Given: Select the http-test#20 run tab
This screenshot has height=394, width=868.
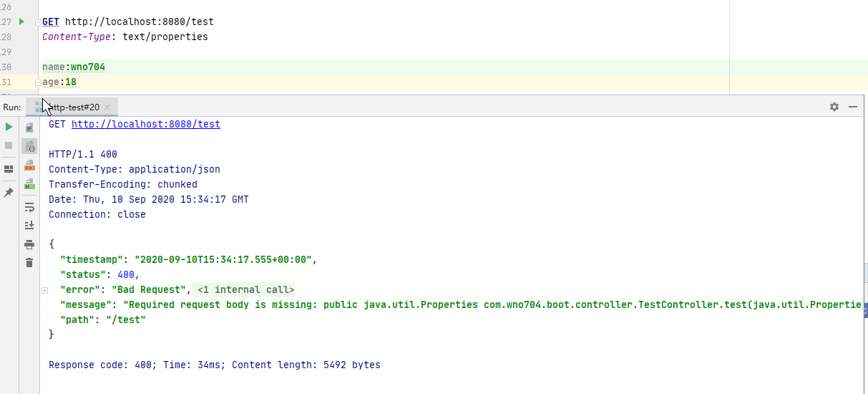Looking at the screenshot, I should (x=72, y=107).
